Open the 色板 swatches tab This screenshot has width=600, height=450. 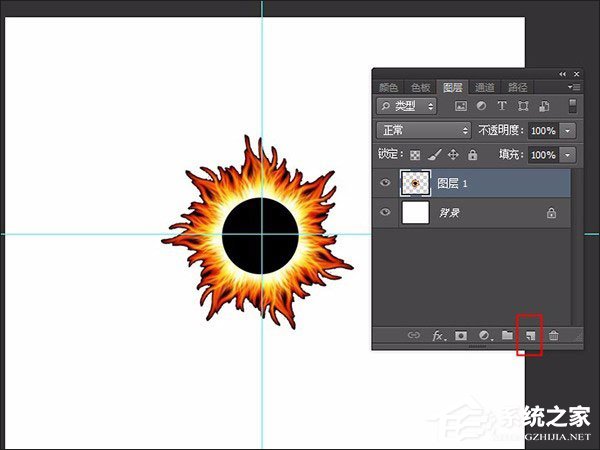(x=420, y=87)
